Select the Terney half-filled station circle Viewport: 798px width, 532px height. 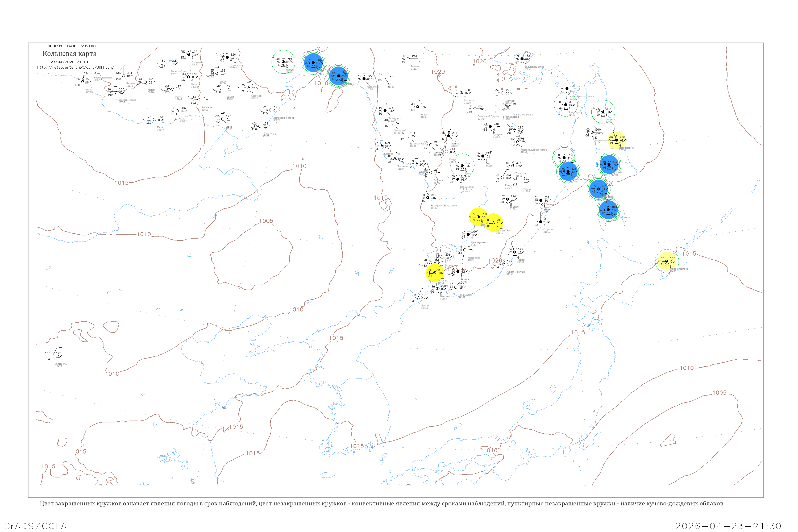[514, 252]
